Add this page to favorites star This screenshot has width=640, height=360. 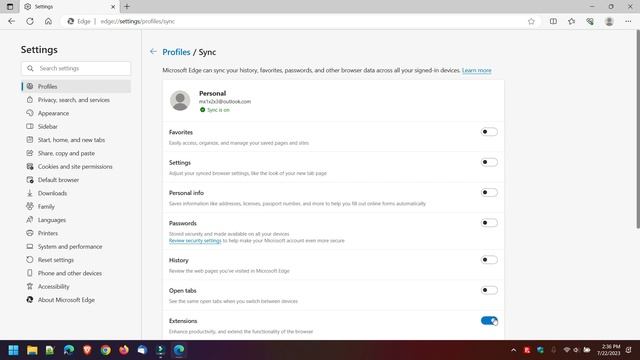click(531, 21)
